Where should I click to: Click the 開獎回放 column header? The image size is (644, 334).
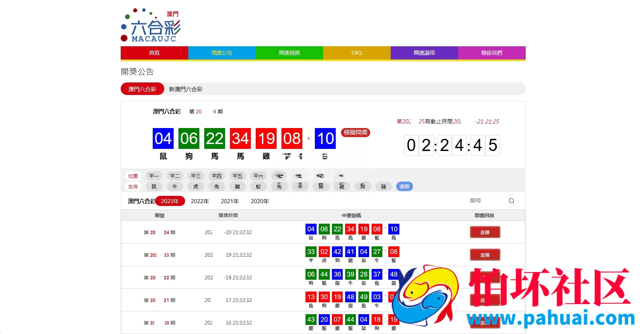coord(485,215)
